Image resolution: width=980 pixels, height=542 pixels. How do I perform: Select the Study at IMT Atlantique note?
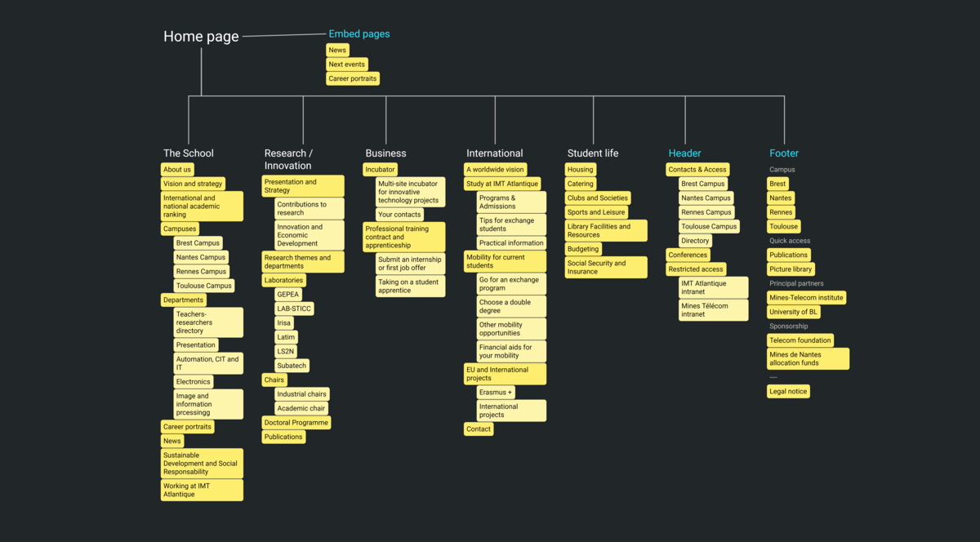tap(501, 183)
